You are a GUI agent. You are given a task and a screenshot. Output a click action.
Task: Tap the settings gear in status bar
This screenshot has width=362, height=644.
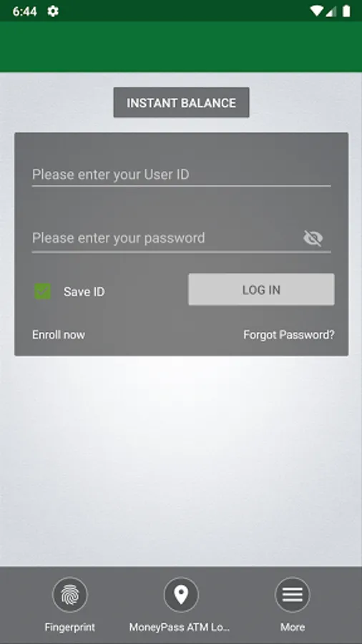52,11
